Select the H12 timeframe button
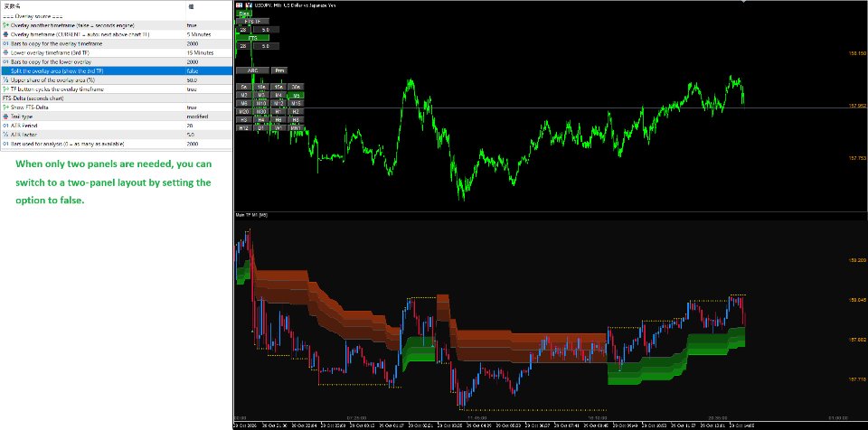 point(244,128)
